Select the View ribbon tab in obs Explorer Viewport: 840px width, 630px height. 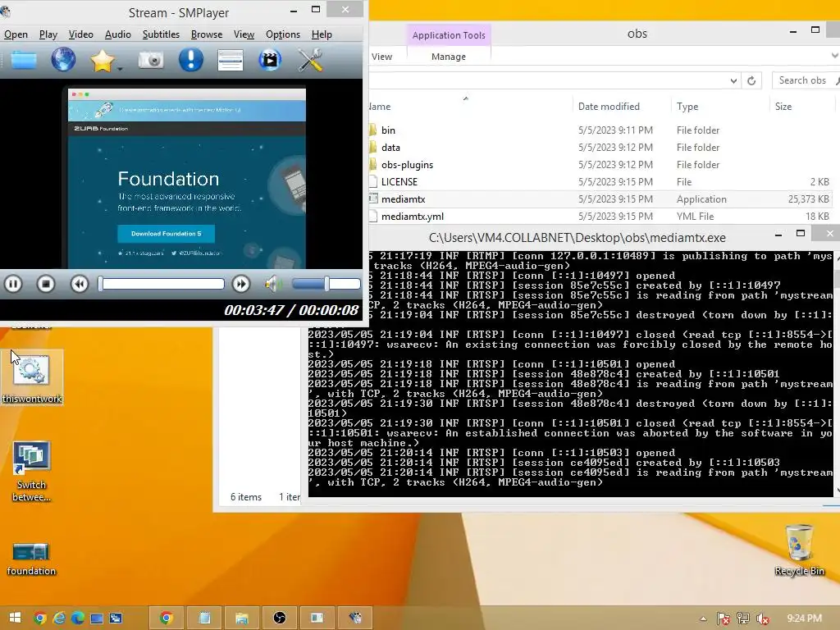coord(381,57)
